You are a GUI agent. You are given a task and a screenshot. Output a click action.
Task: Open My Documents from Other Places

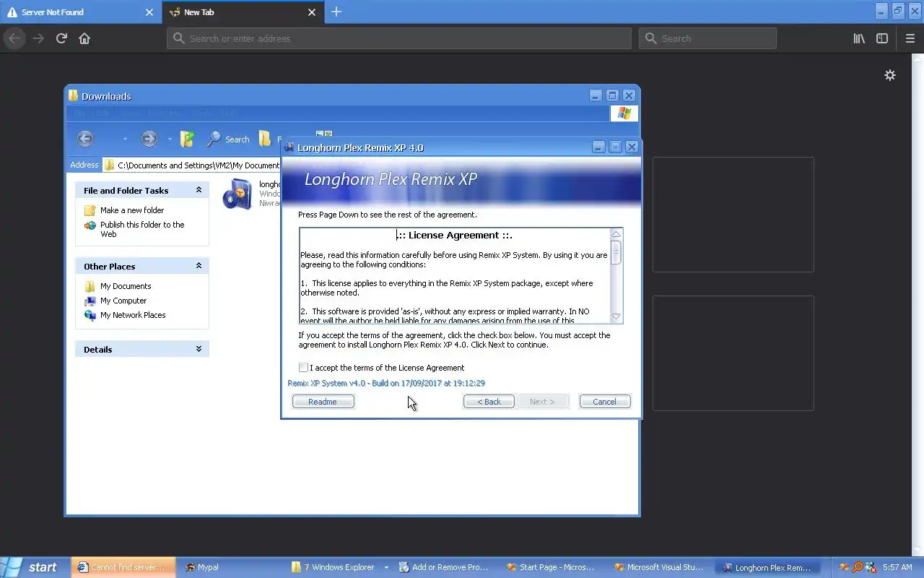pyautogui.click(x=126, y=286)
